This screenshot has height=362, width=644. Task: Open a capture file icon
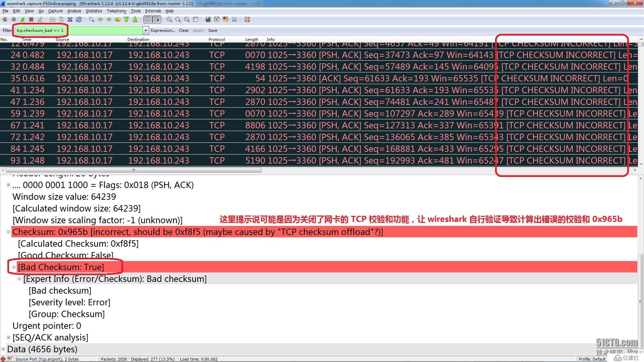tap(52, 19)
